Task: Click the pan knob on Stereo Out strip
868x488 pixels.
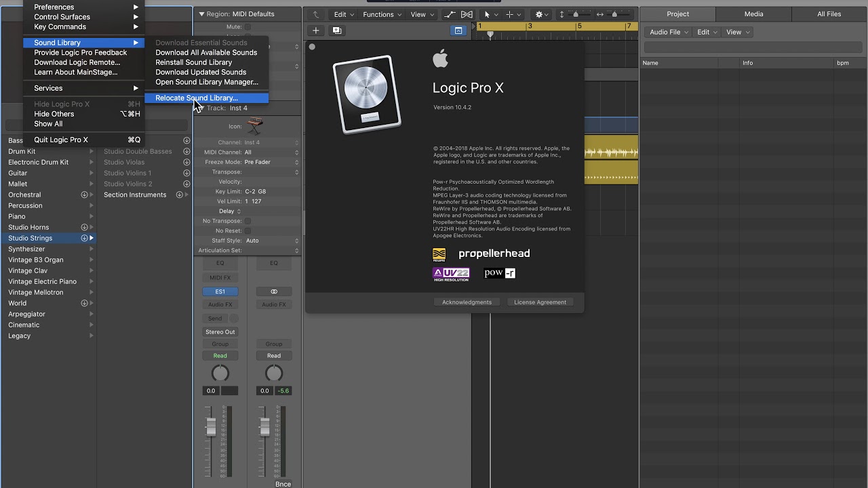Action: click(274, 373)
